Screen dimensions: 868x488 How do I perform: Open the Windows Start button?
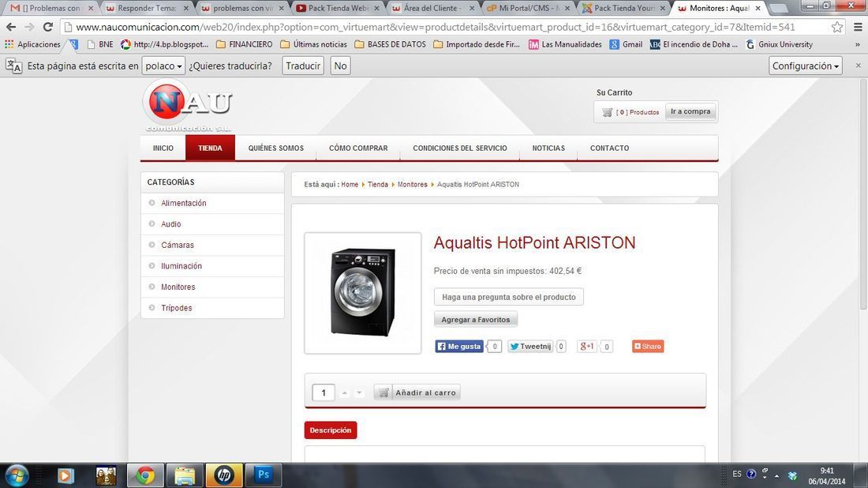[x=16, y=476]
